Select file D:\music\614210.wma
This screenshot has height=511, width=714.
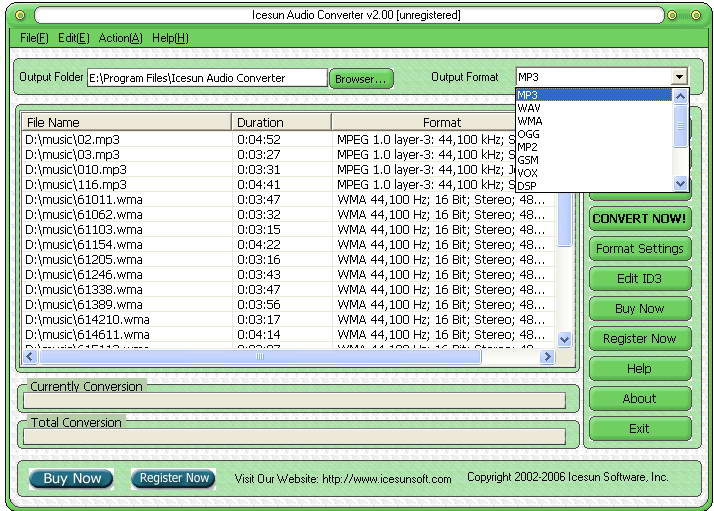click(87, 320)
